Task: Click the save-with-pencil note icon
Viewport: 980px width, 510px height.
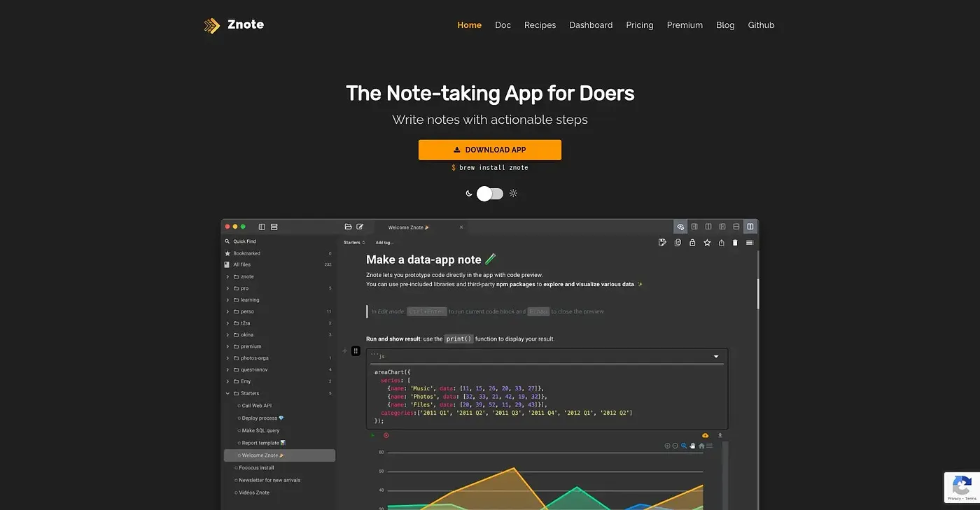Action: click(x=663, y=243)
